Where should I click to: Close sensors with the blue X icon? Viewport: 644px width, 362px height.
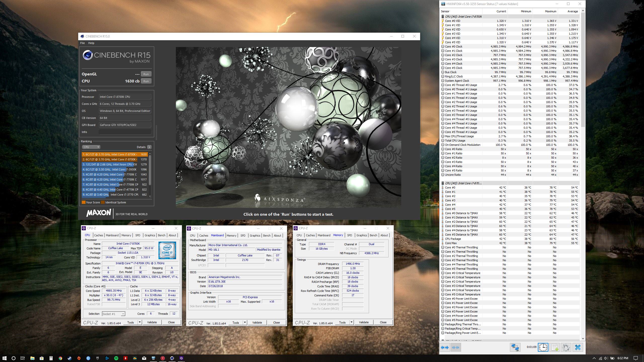(578, 347)
